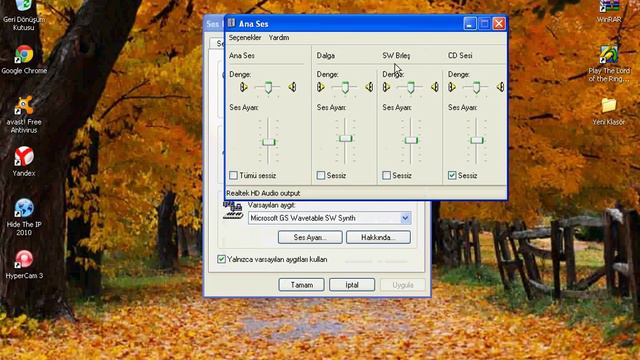Click the Ana Ses volume slider thumb

point(269,142)
